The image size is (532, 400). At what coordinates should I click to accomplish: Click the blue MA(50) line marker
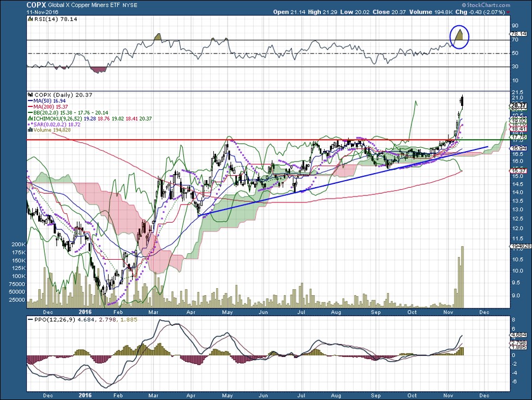coord(30,101)
